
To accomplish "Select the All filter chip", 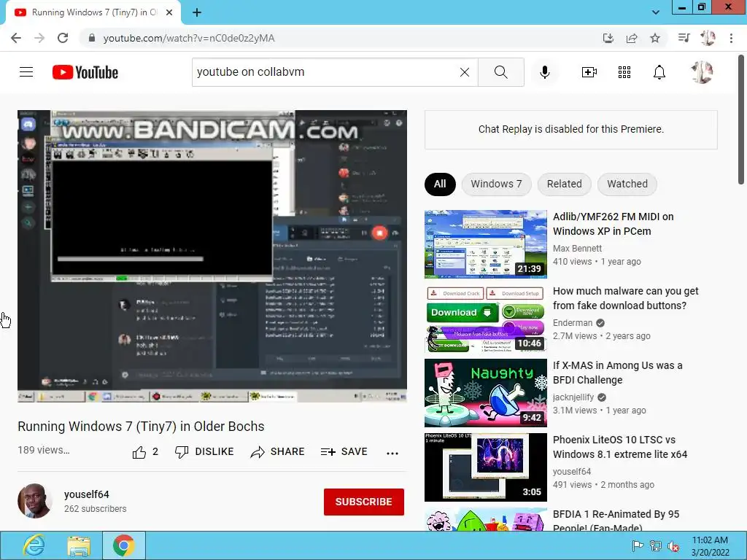I will click(440, 184).
